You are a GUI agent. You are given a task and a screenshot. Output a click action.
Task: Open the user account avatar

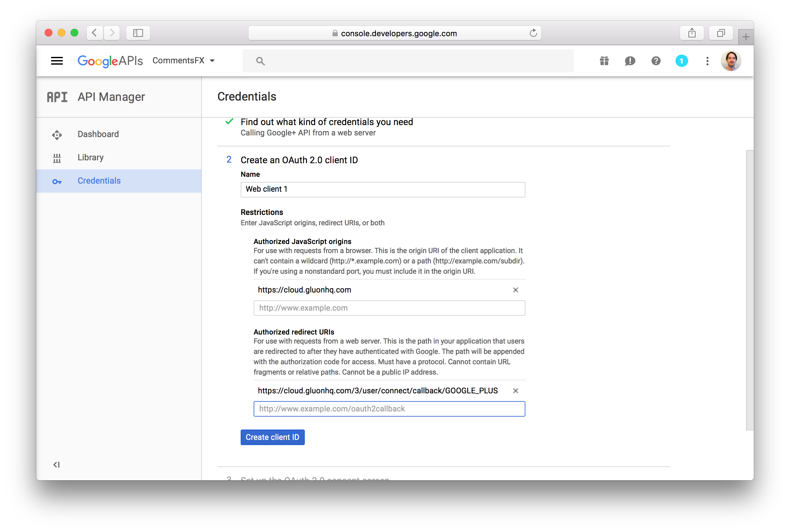[730, 61]
